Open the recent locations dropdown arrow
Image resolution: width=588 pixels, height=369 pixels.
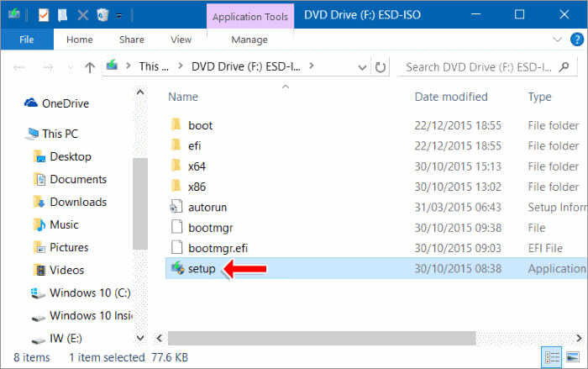[x=70, y=67]
